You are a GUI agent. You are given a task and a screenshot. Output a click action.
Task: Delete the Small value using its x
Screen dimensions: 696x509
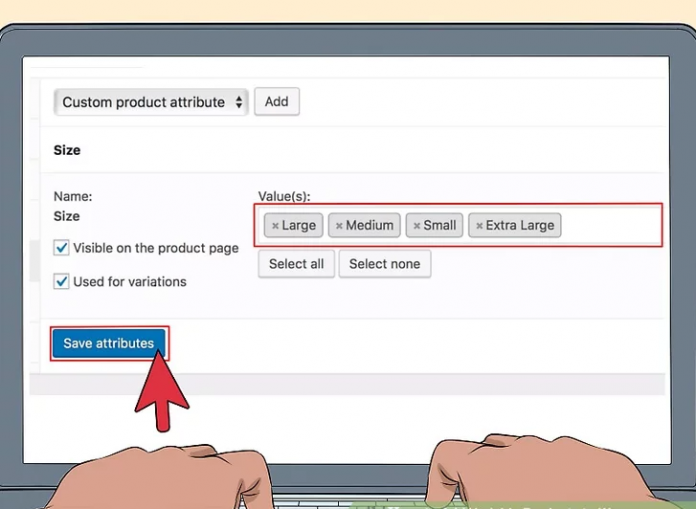point(416,226)
